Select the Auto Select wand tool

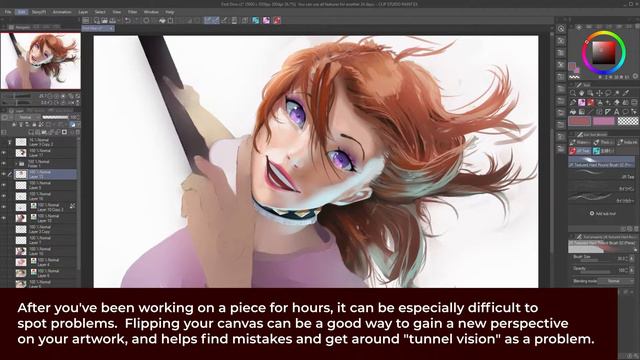coord(617,93)
